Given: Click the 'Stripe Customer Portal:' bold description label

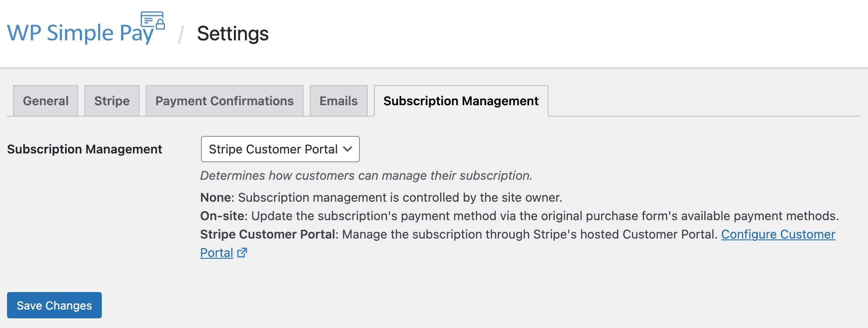Looking at the screenshot, I should click(269, 235).
